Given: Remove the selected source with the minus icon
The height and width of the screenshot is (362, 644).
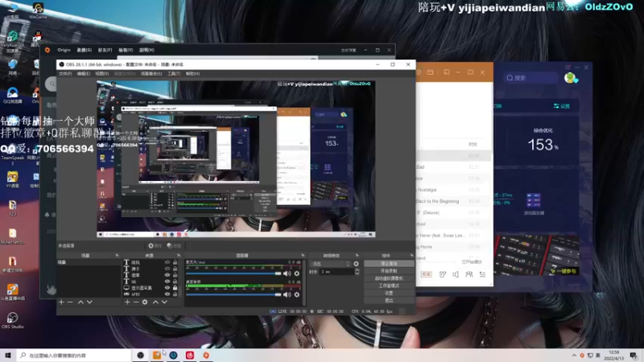Looking at the screenshot, I should [x=136, y=302].
